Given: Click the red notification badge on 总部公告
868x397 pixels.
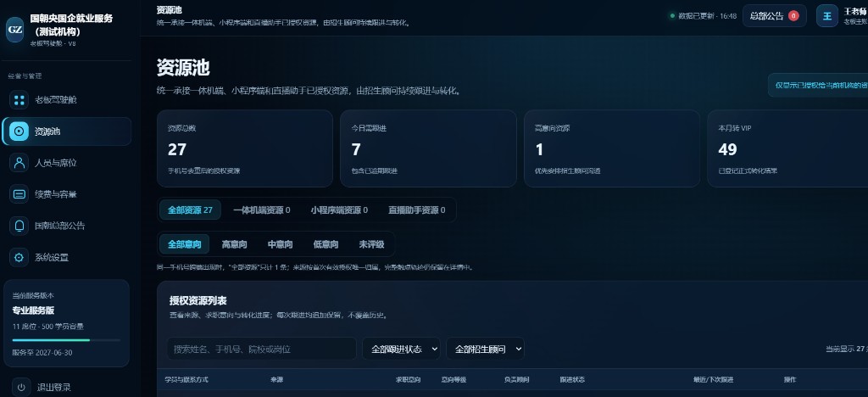Looking at the screenshot, I should coord(793,16).
